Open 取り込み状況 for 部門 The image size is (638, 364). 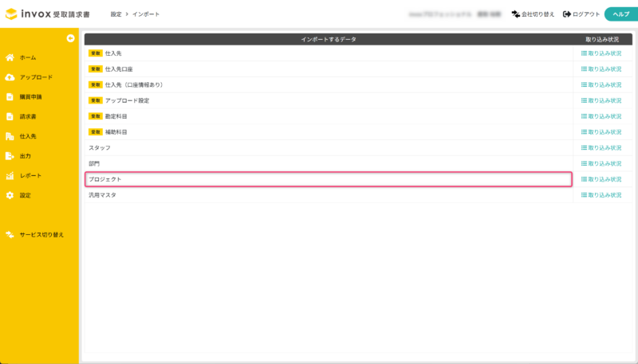click(x=601, y=164)
